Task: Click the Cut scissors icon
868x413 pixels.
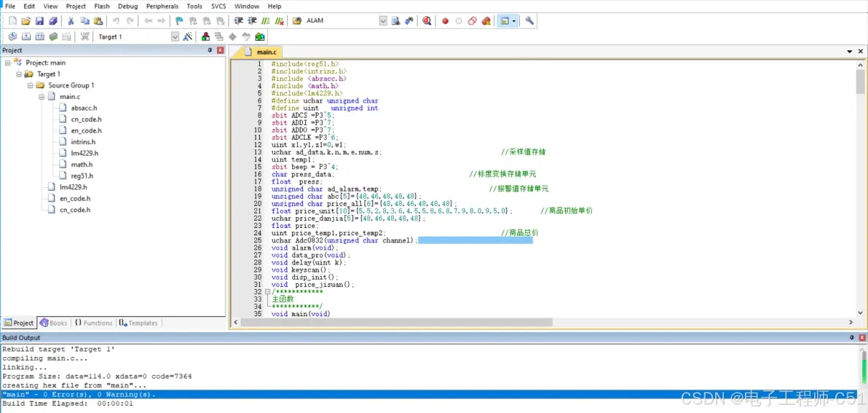Action: 71,21
